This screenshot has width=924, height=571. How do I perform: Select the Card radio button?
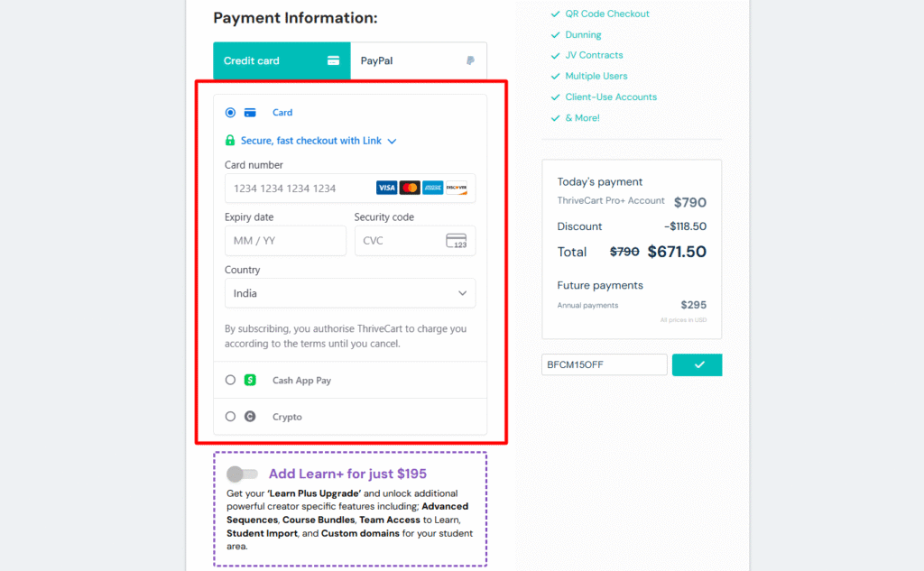point(230,113)
